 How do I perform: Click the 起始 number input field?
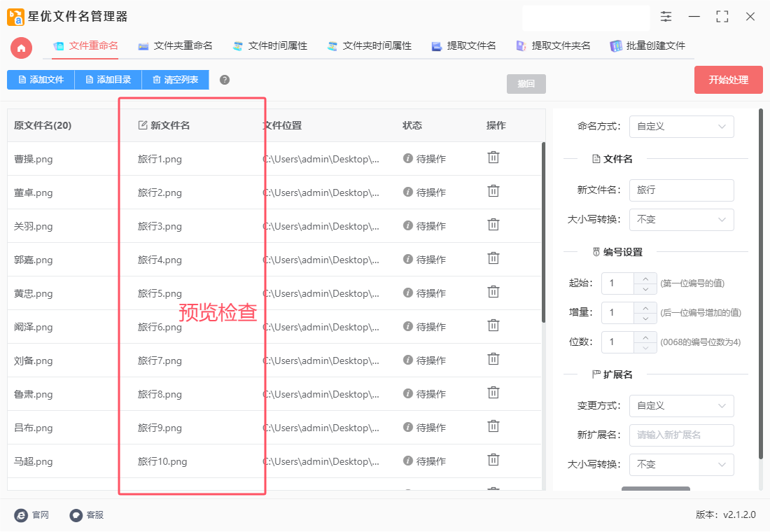pyautogui.click(x=618, y=283)
